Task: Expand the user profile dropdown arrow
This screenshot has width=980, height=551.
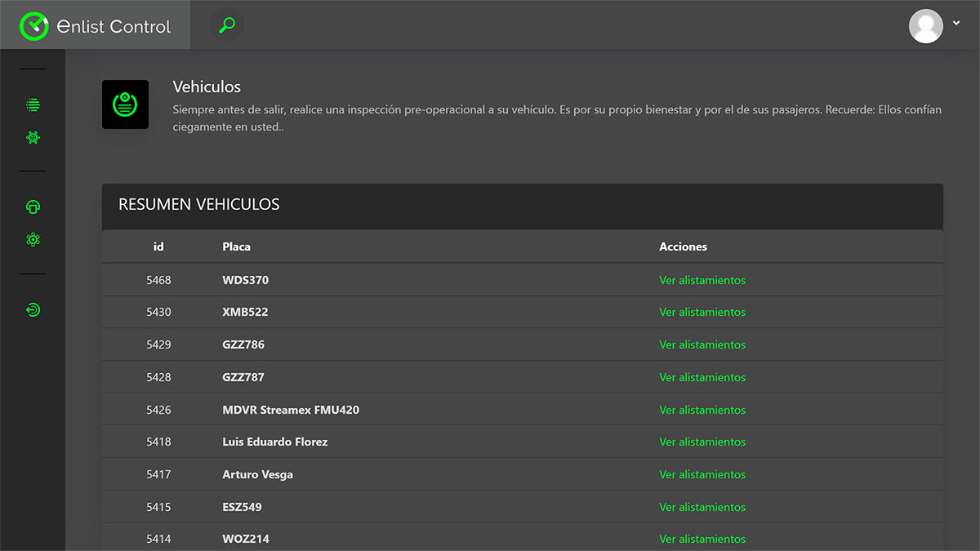Action: coord(956,23)
